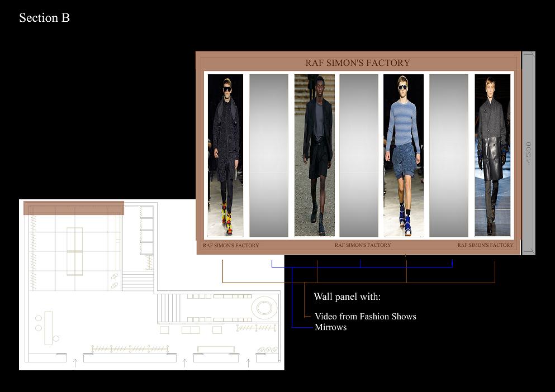The image size is (555, 392).
Task: Select the model in dark blazer and shorts
Action: pos(314,155)
